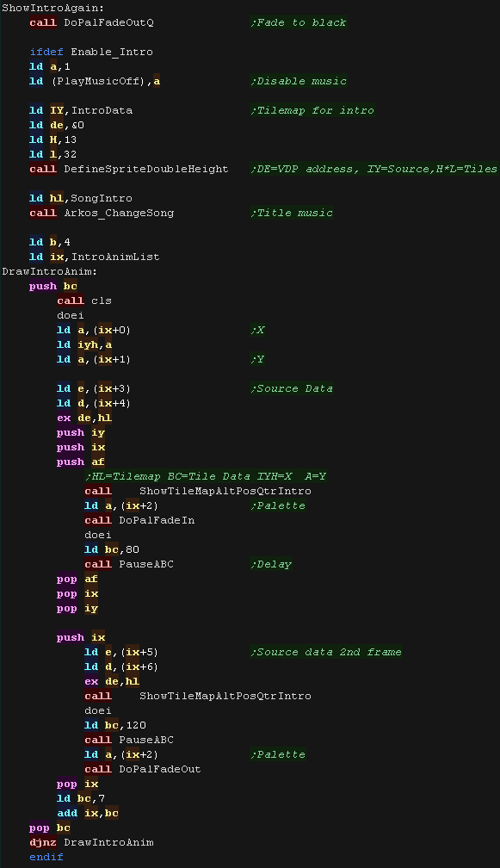Click the 'call cls' instruction

(x=84, y=301)
